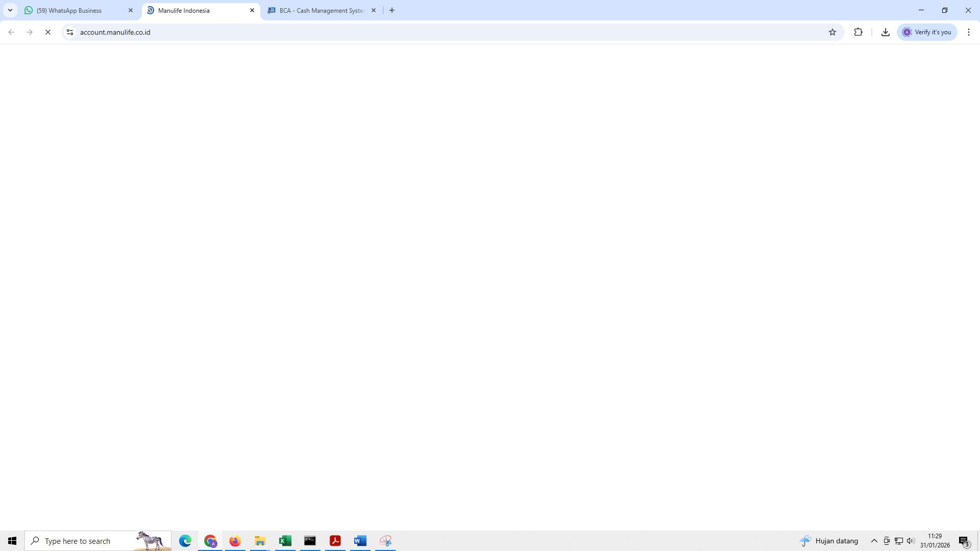
Task: Click the extensions puzzle icon
Action: 859,32
